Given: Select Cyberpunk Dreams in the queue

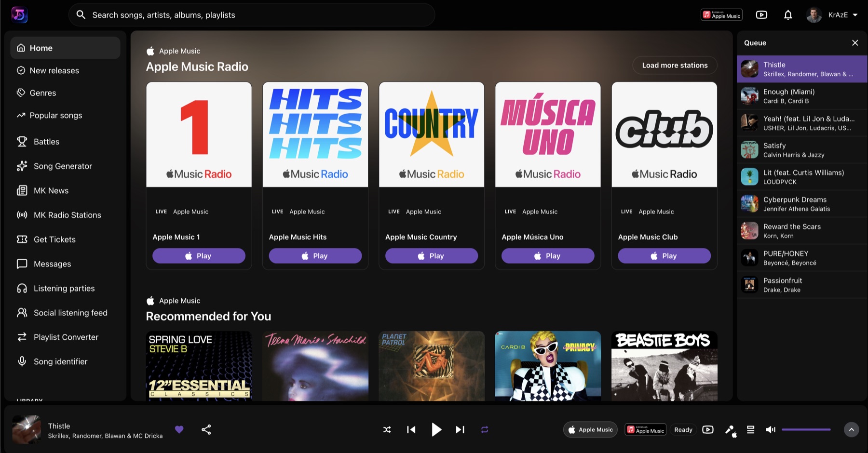Looking at the screenshot, I should point(802,204).
